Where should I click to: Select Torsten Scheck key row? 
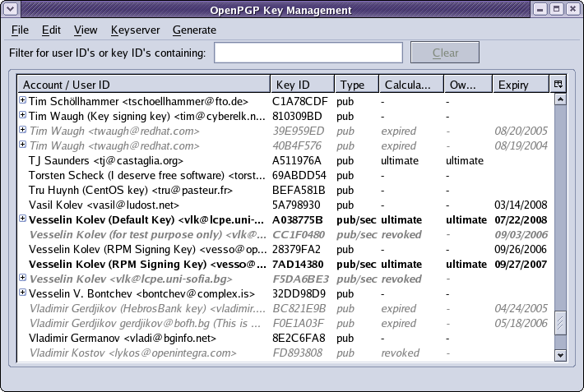pyautogui.click(x=285, y=175)
